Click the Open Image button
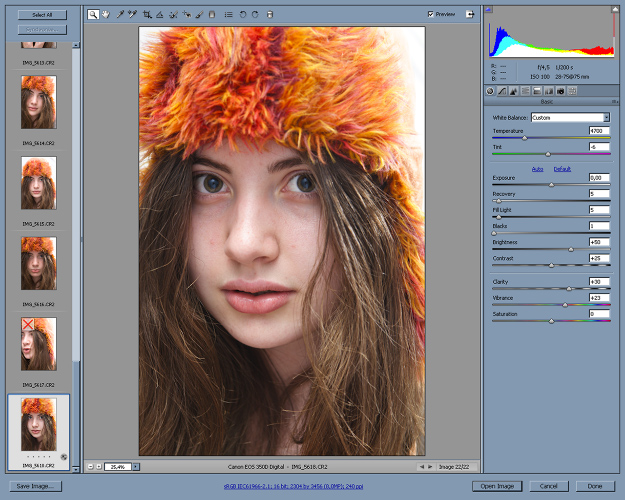 pos(497,486)
